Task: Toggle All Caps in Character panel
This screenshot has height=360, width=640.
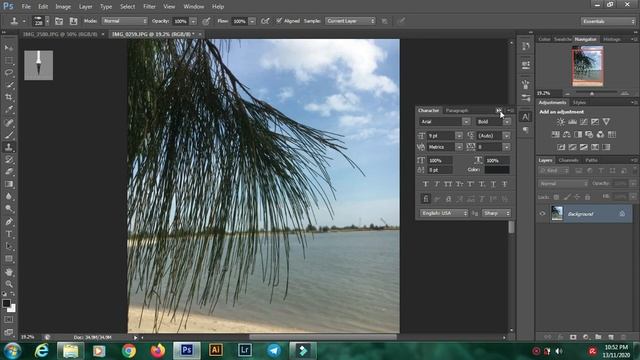Action: 448,184
